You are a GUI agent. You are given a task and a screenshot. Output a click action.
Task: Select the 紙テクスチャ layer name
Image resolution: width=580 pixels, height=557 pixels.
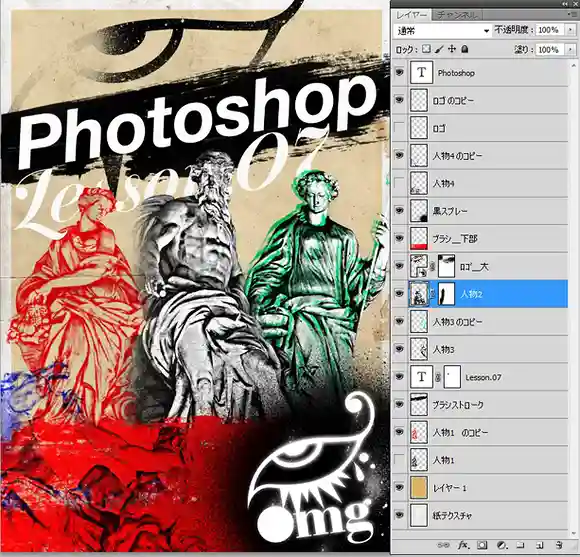pos(452,515)
